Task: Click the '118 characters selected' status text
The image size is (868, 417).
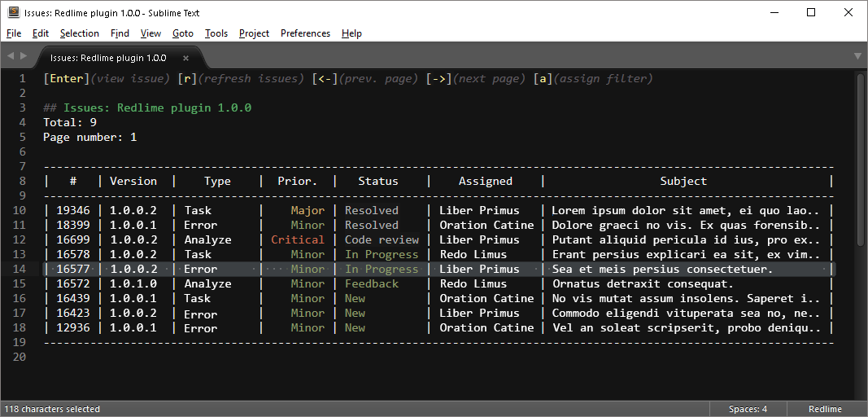Action: coord(52,409)
